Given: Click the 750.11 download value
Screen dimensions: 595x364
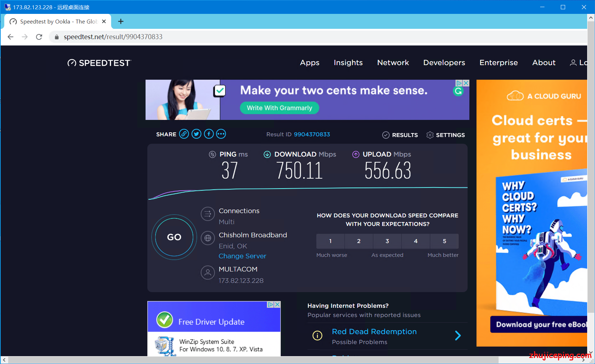Looking at the screenshot, I should [x=300, y=170].
